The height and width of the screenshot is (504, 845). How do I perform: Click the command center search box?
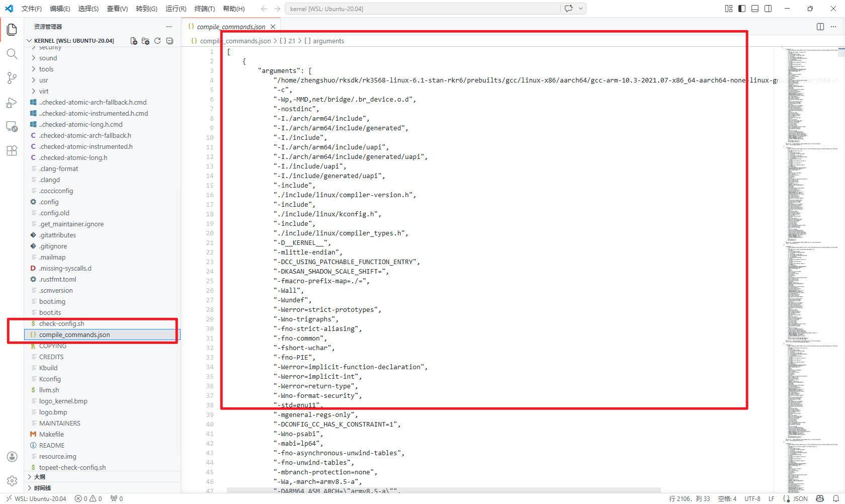(x=422, y=9)
